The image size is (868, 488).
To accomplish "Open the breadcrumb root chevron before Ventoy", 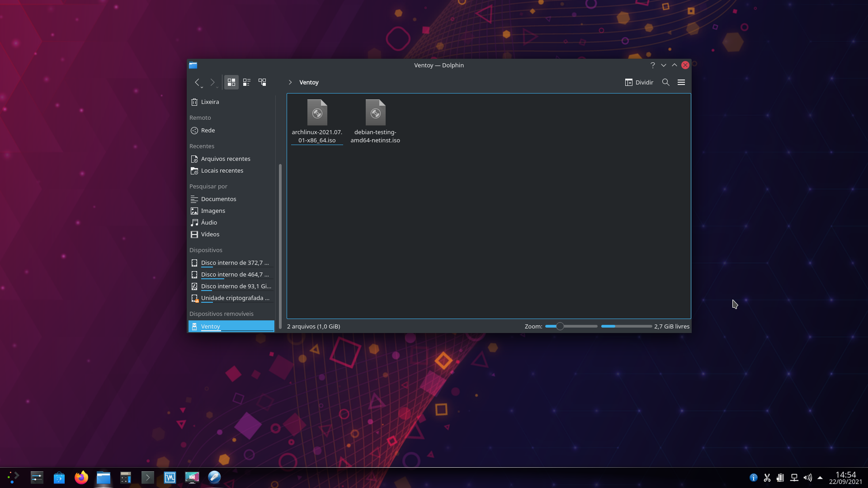I will click(289, 82).
